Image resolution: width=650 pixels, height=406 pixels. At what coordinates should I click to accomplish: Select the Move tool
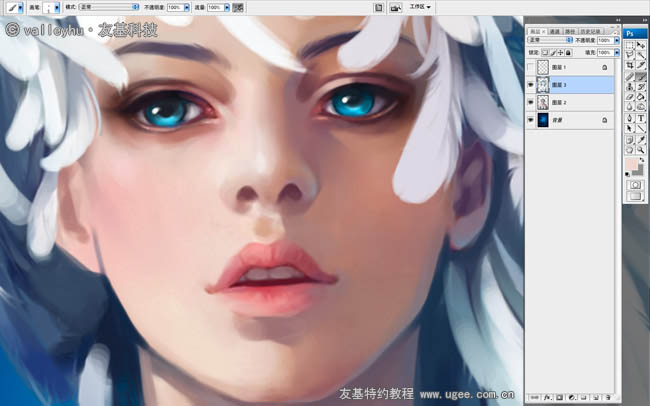(x=640, y=45)
